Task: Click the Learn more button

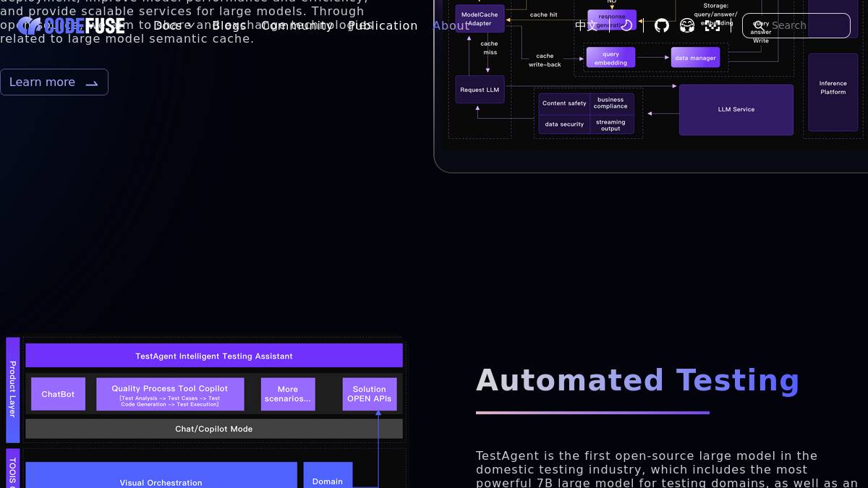Action: click(54, 82)
